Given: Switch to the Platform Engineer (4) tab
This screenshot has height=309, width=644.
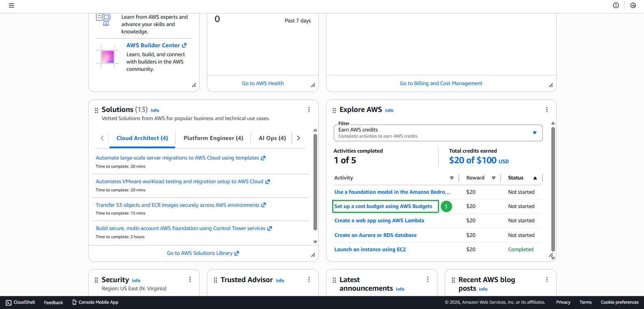Looking at the screenshot, I should pos(213,138).
